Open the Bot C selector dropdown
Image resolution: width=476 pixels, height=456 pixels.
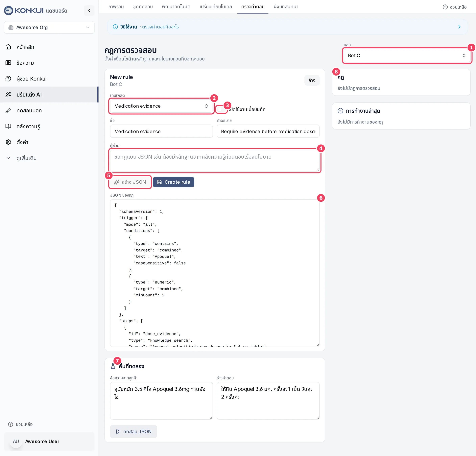pos(407,55)
